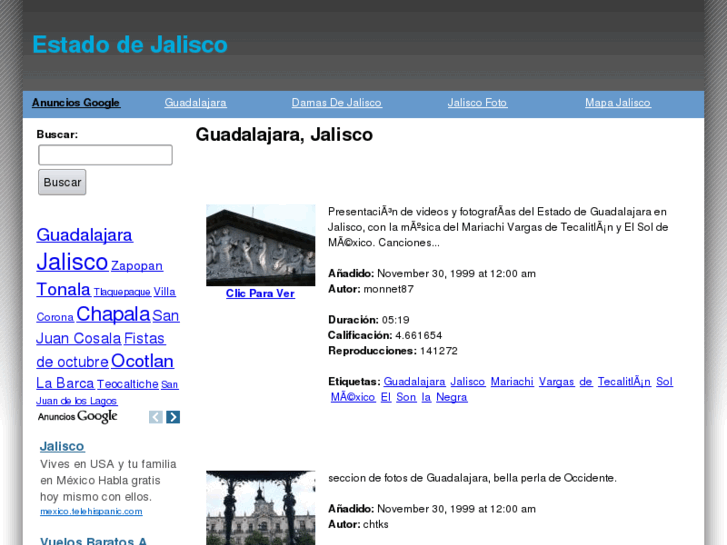Image resolution: width=727 pixels, height=545 pixels.
Task: Select Zapopan tag in sidebar cloud
Action: pos(137,266)
